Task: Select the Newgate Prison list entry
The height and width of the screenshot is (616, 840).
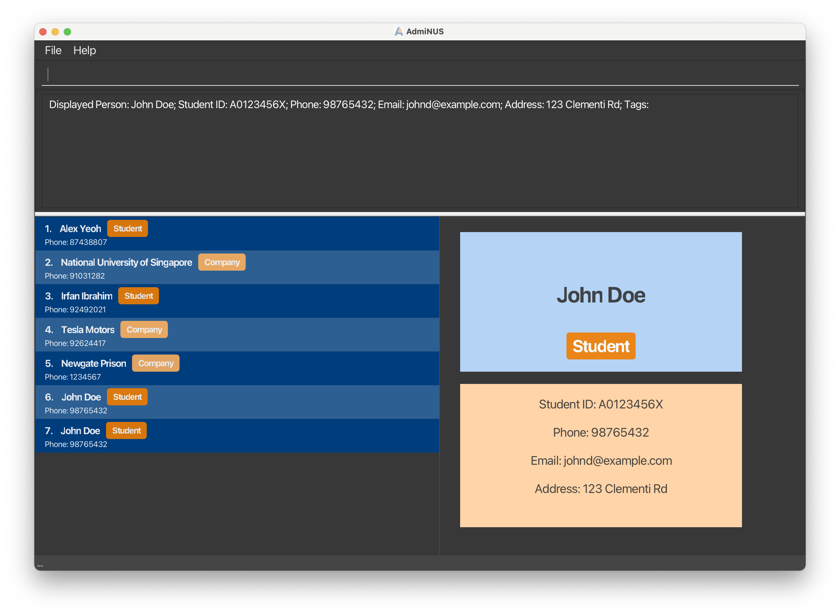Action: (93, 363)
